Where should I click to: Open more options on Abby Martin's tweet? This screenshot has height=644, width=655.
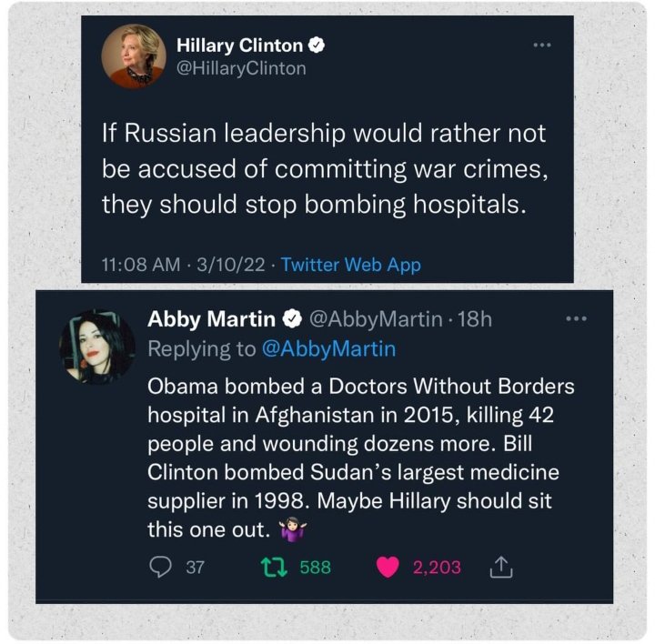click(x=577, y=319)
